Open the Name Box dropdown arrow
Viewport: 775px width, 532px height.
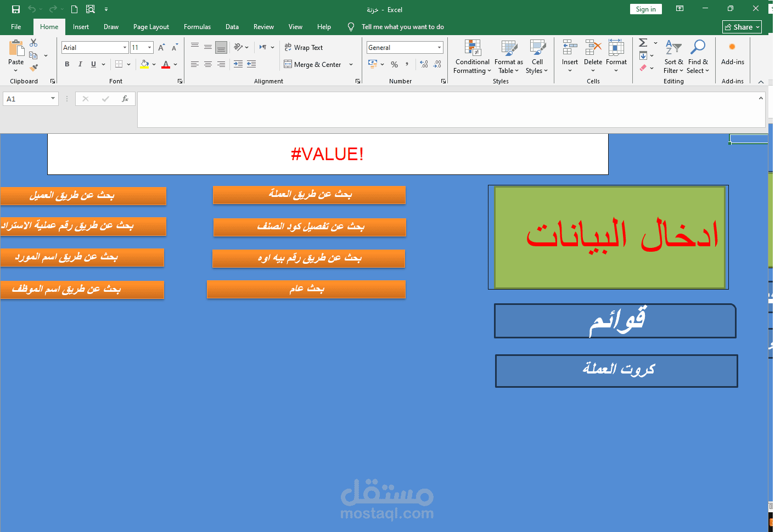click(x=53, y=99)
